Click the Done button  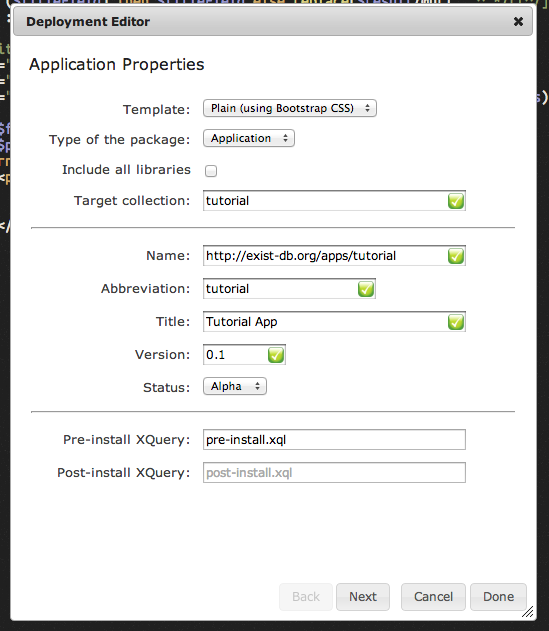498,597
